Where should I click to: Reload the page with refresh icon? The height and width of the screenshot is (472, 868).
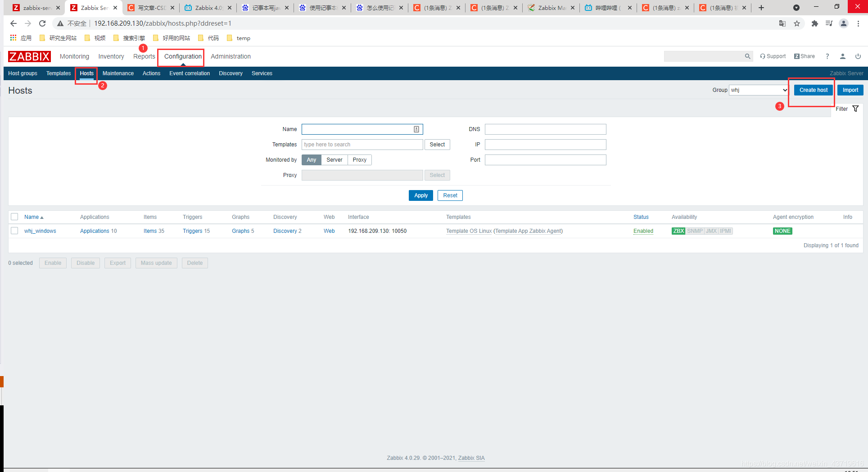42,23
